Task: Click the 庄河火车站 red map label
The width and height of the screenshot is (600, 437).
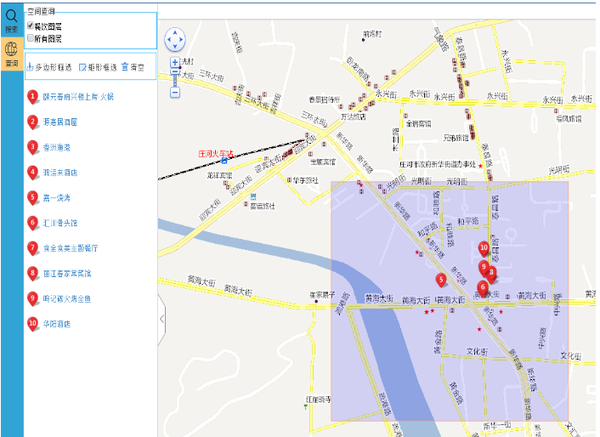Action: point(216,154)
